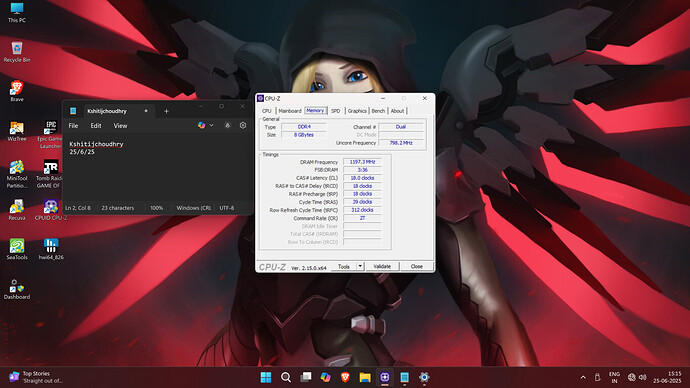690x388 pixels.
Task: Click the Copilot icon in Notepad toolbar
Action: coord(202,125)
